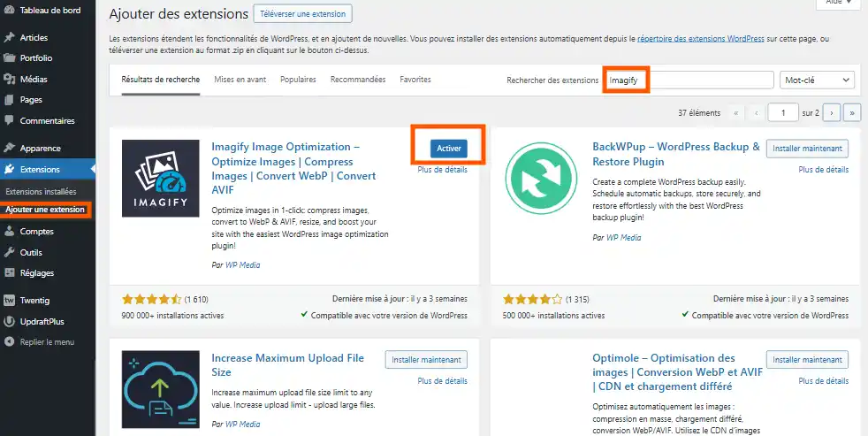Click "500 000+ installations actives" text

pos(553,315)
